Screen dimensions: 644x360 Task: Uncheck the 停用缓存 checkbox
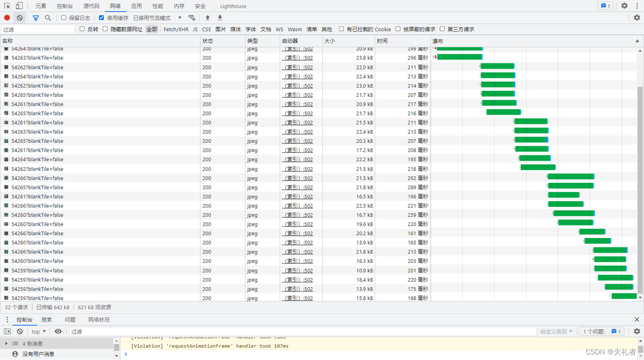(x=101, y=18)
